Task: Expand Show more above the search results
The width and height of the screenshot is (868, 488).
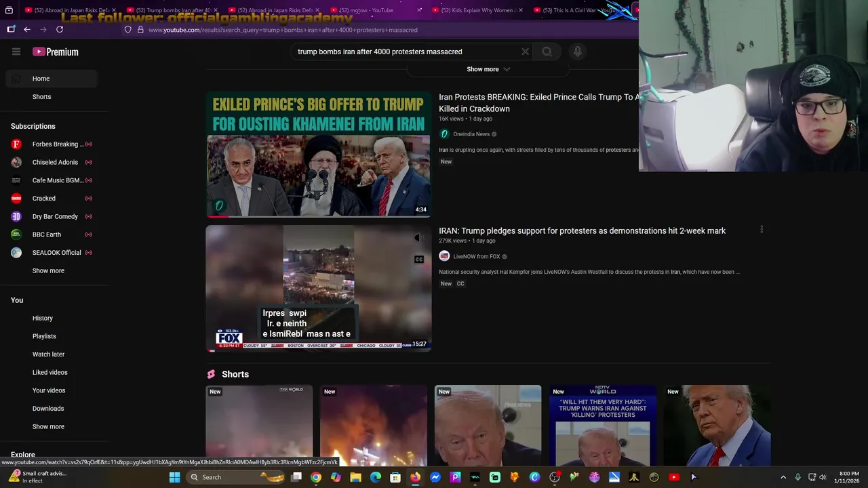Action: click(x=488, y=69)
